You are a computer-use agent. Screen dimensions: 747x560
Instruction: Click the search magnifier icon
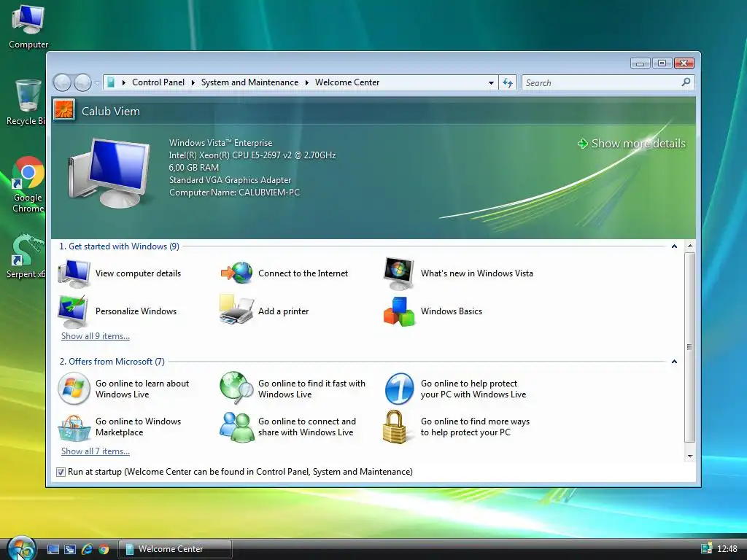[x=686, y=82]
